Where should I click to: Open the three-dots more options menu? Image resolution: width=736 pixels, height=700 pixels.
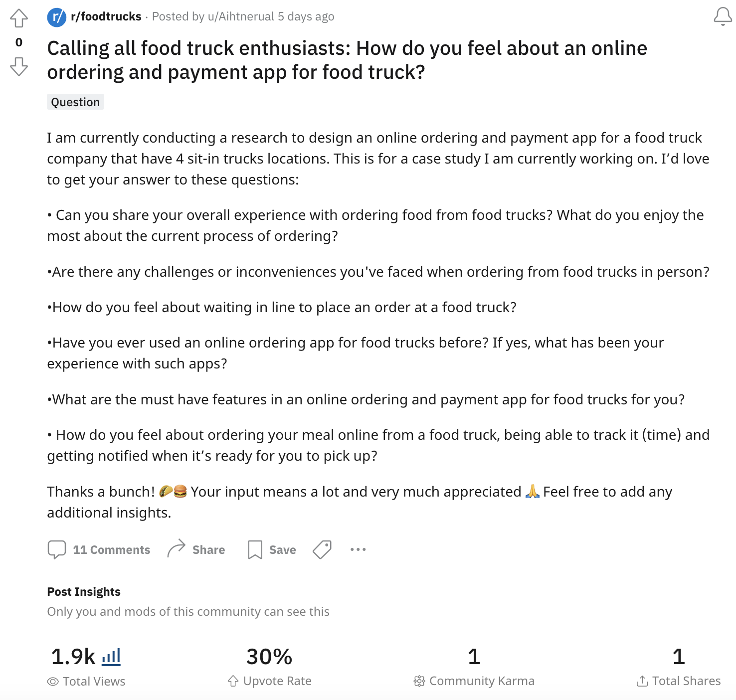(x=358, y=549)
